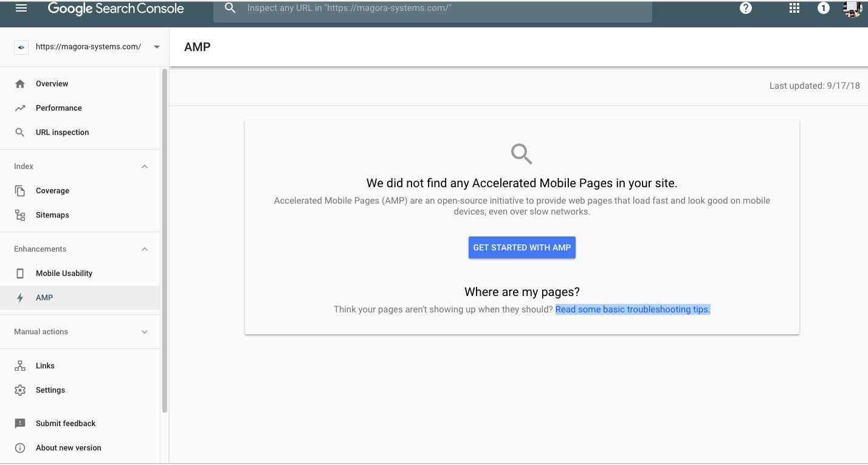Click the URL inspection magnifier icon
Viewport: 868px width, 465px height.
(x=20, y=133)
